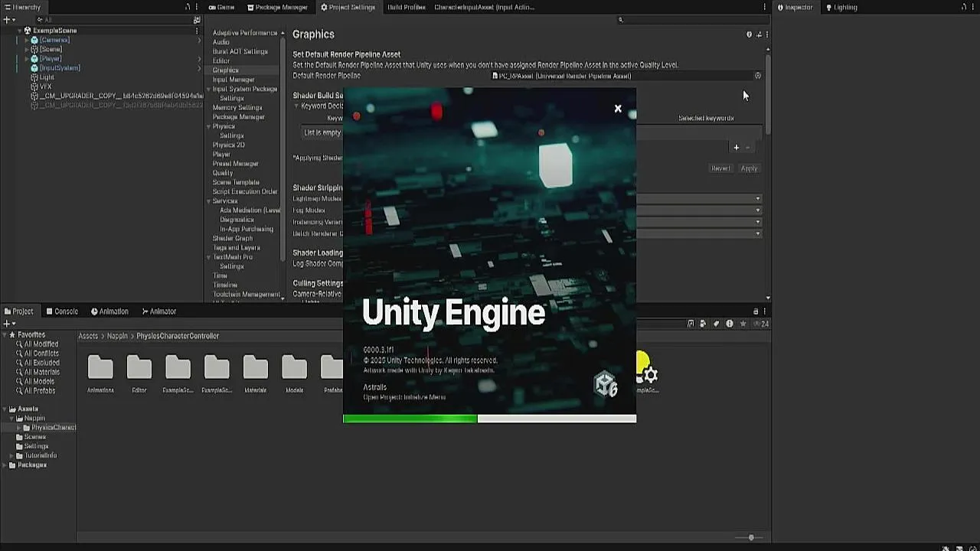The height and width of the screenshot is (551, 980).
Task: Expand the [Scene] hierarchy node
Action: [27, 49]
